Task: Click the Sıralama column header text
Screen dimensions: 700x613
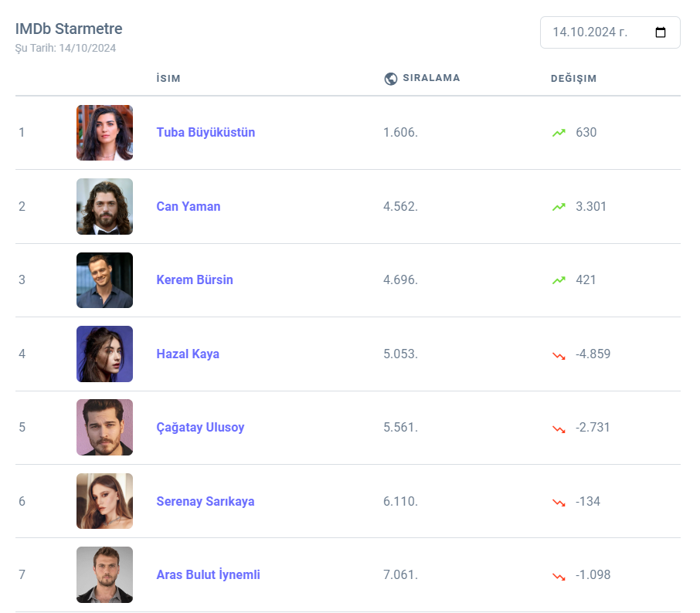Action: click(x=431, y=78)
